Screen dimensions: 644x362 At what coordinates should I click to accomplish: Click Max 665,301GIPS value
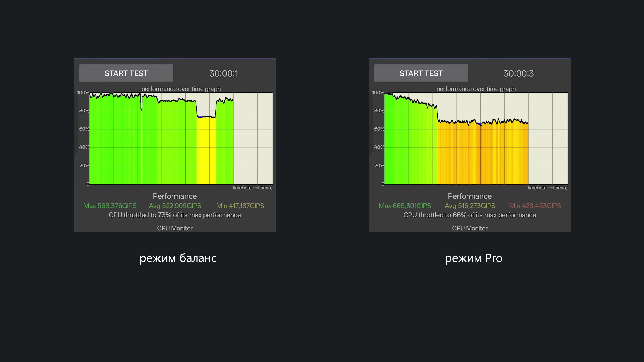pos(405,206)
